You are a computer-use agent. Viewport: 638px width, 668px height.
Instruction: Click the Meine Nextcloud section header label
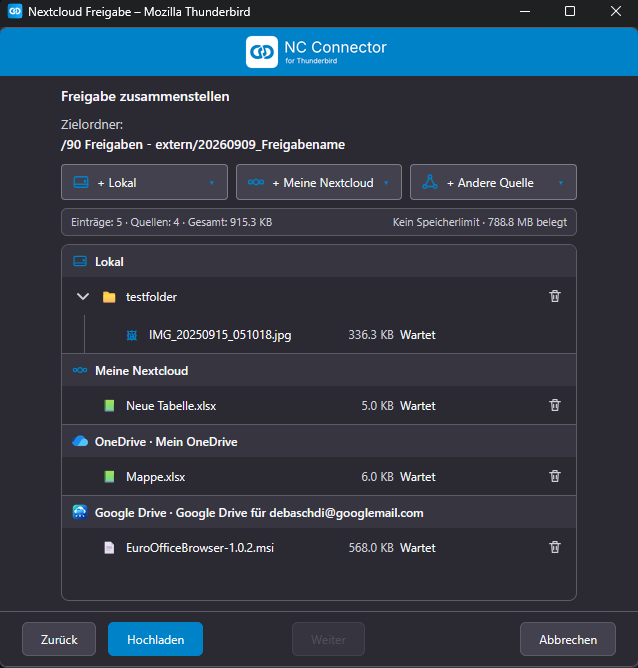[x=141, y=371]
